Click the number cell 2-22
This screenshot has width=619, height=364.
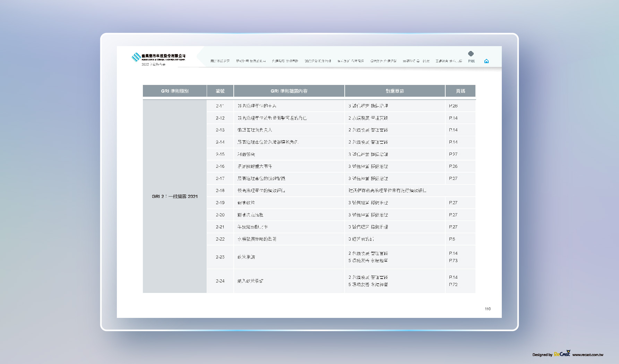220,239
